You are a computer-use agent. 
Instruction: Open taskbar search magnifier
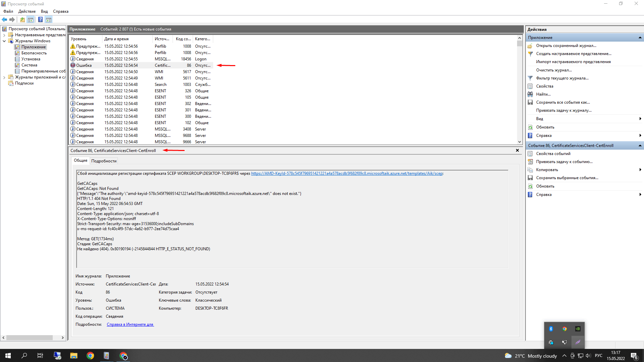click(x=24, y=356)
